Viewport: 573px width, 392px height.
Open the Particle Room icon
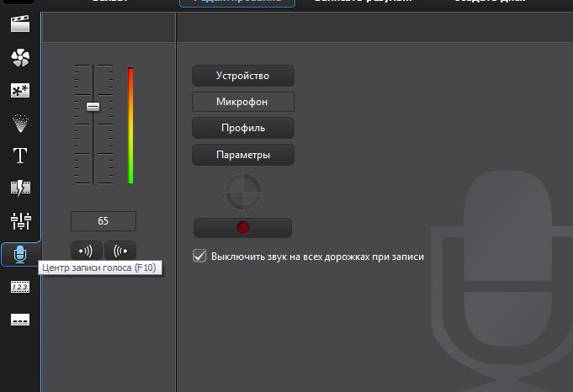(x=20, y=123)
